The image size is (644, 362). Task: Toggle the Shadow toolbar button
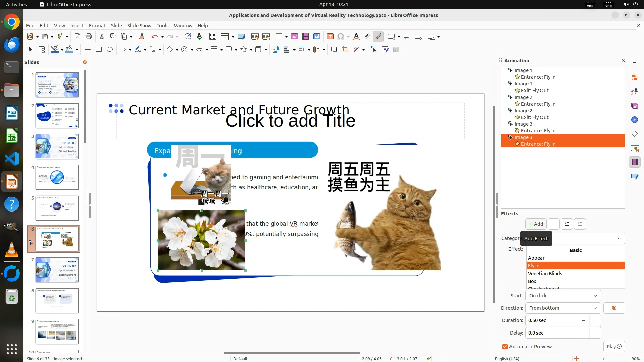click(334, 50)
